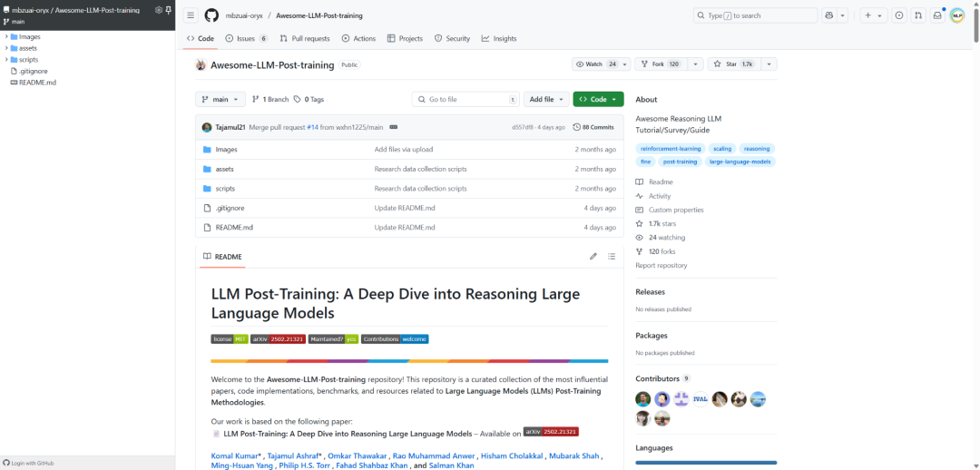Image resolution: width=980 pixels, height=470 pixels.
Task: Open the mbzuai-oryx owner breadcrumb
Action: 245,15
